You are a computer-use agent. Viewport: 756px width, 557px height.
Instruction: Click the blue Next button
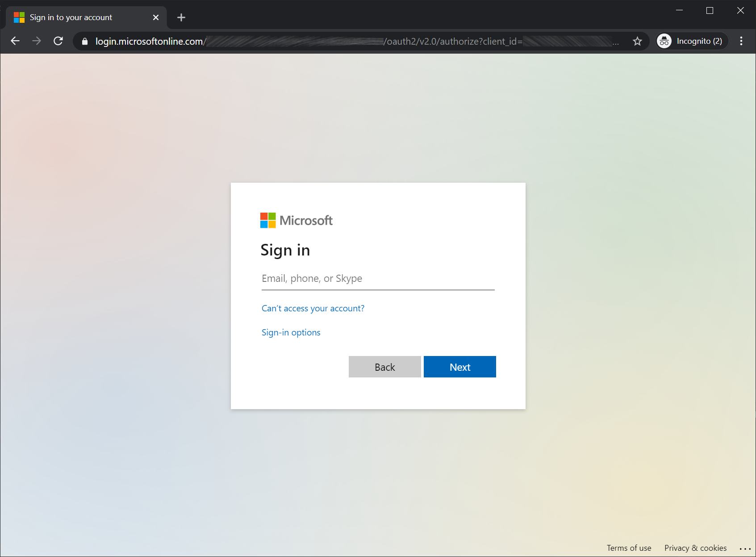[459, 367]
